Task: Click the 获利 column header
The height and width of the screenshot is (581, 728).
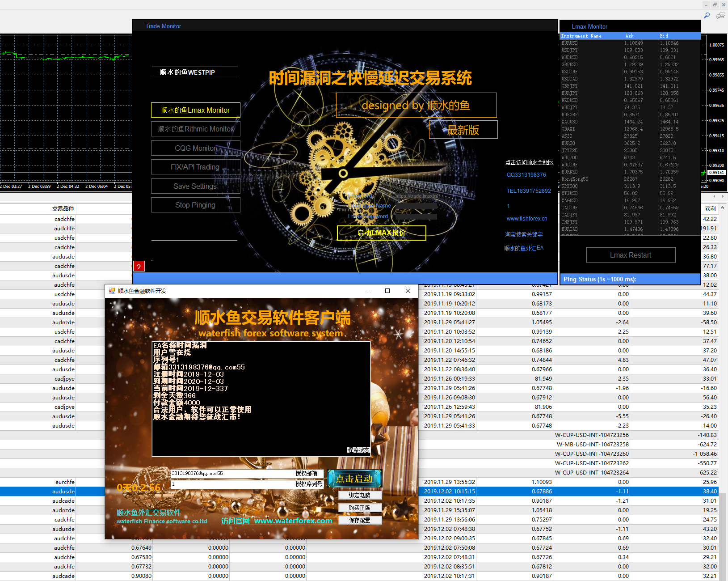Action: click(710, 209)
